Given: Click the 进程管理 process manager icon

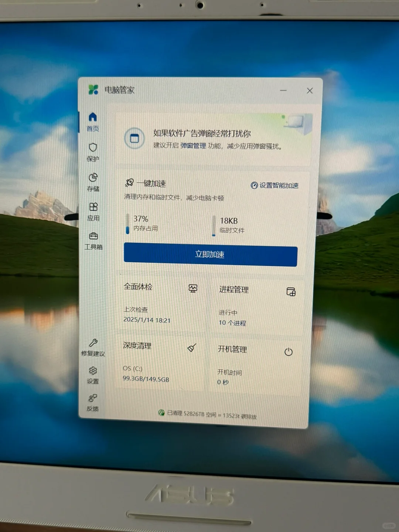Looking at the screenshot, I should tap(291, 292).
